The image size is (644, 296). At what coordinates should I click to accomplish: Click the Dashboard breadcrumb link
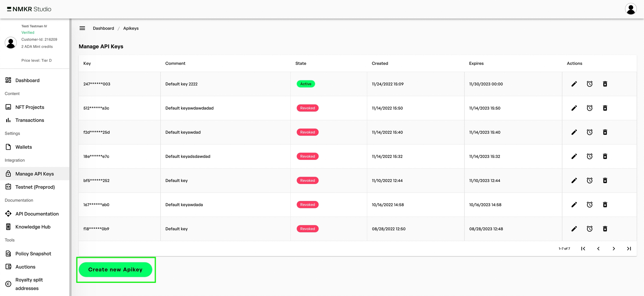click(x=103, y=28)
